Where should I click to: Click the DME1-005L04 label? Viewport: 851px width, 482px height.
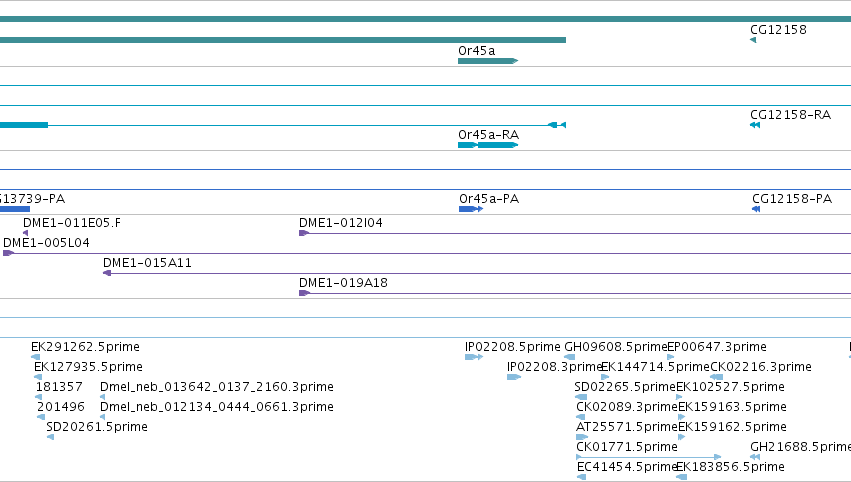(x=46, y=243)
